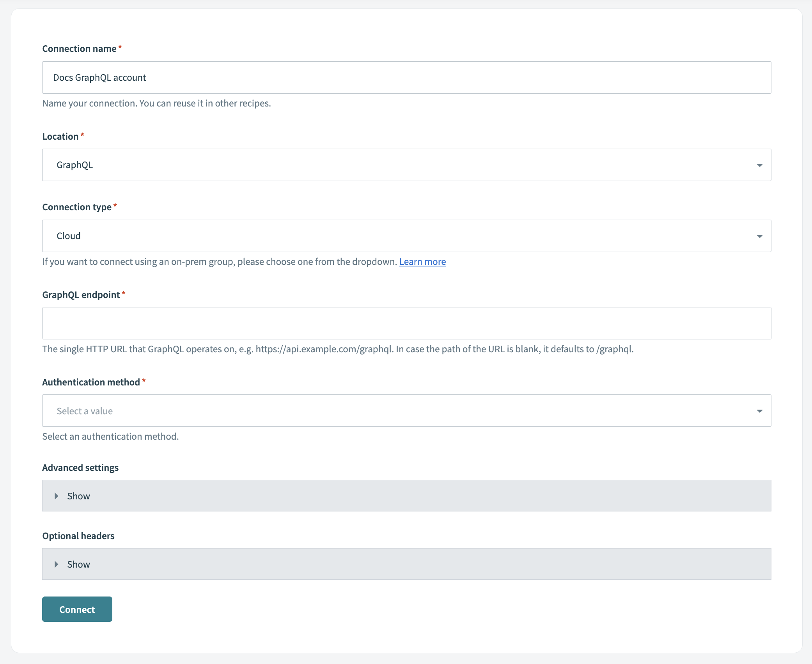Click the caret icon on Connection type field
Viewport: 812px width, 664px height.
pos(760,236)
